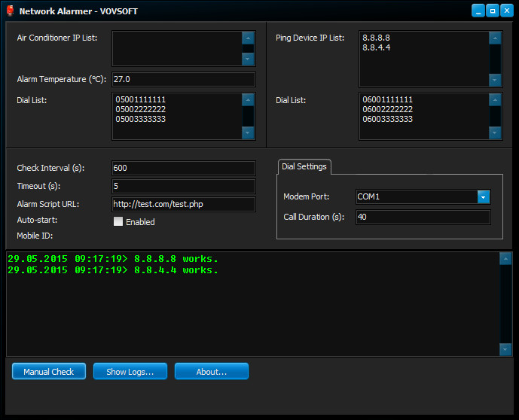Select dial number 06001111111
Screen dimensions: 519x420
point(387,99)
